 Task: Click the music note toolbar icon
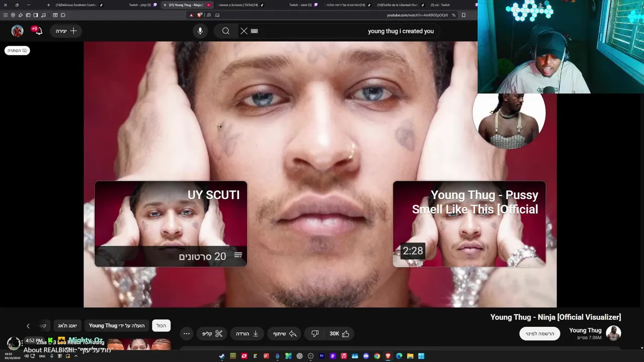43,15
